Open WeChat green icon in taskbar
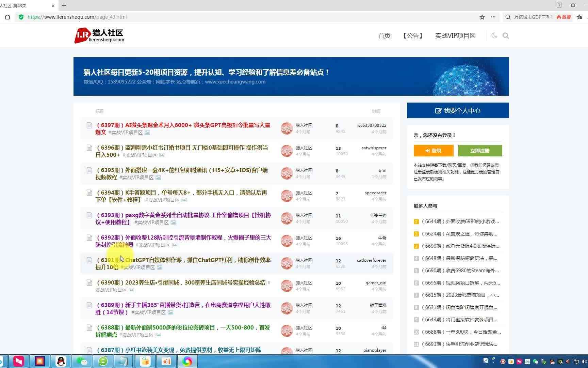Screen dimensions: 588x368 (x=82, y=361)
